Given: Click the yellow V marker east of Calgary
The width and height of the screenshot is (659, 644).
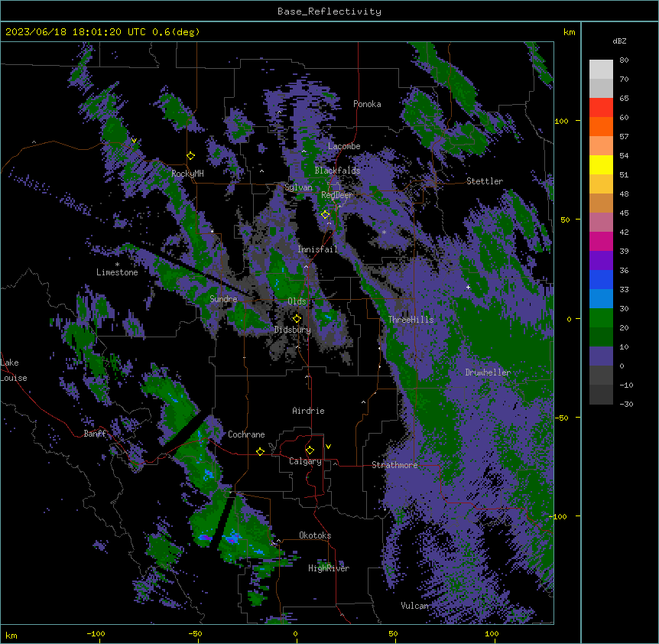Looking at the screenshot, I should click(x=328, y=447).
